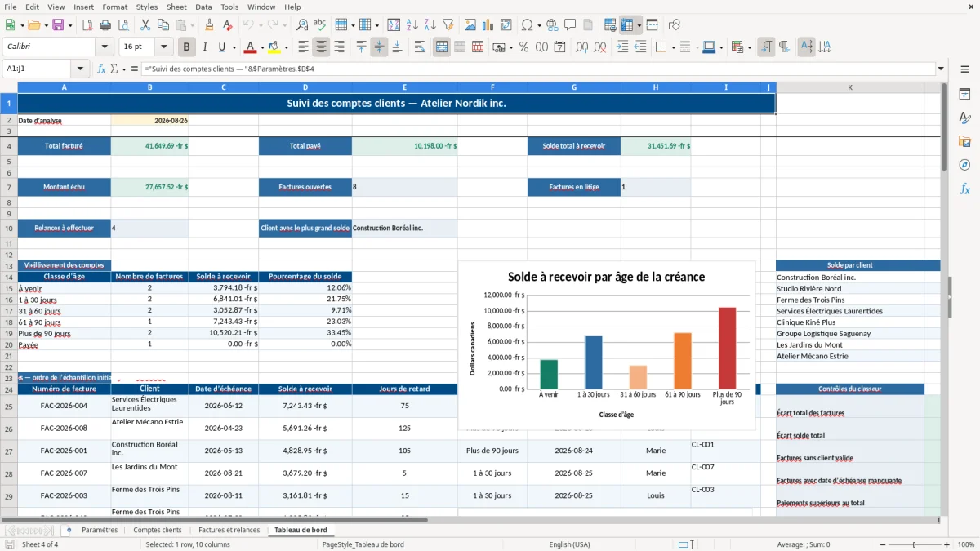Click the 100% zoom level text
This screenshot has height=551, width=980.
tap(966, 544)
